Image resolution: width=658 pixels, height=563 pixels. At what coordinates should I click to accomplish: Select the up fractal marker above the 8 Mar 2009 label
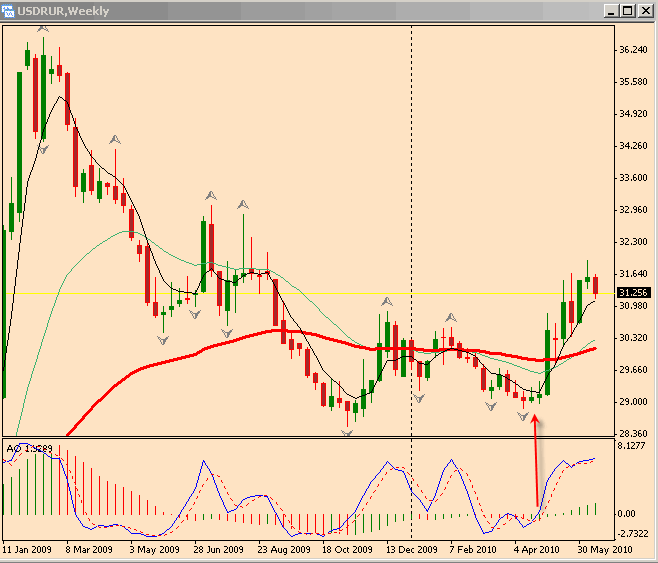pyautogui.click(x=115, y=139)
